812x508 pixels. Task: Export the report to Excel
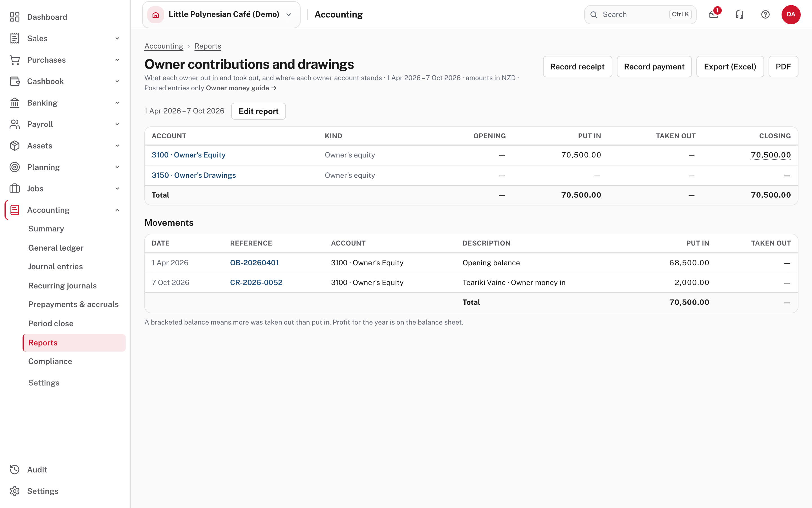point(730,67)
